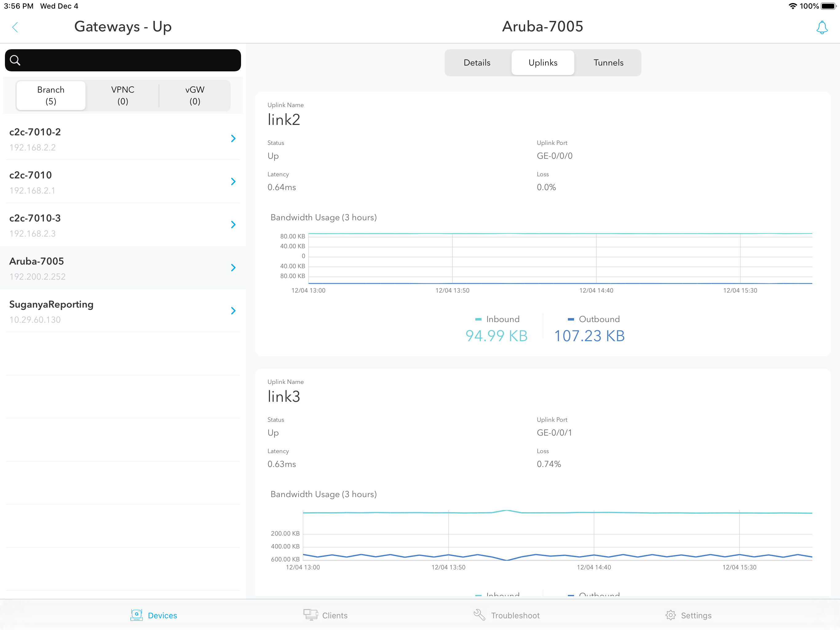840x630 pixels.
Task: Focus the gateway search field
Action: pos(123,60)
